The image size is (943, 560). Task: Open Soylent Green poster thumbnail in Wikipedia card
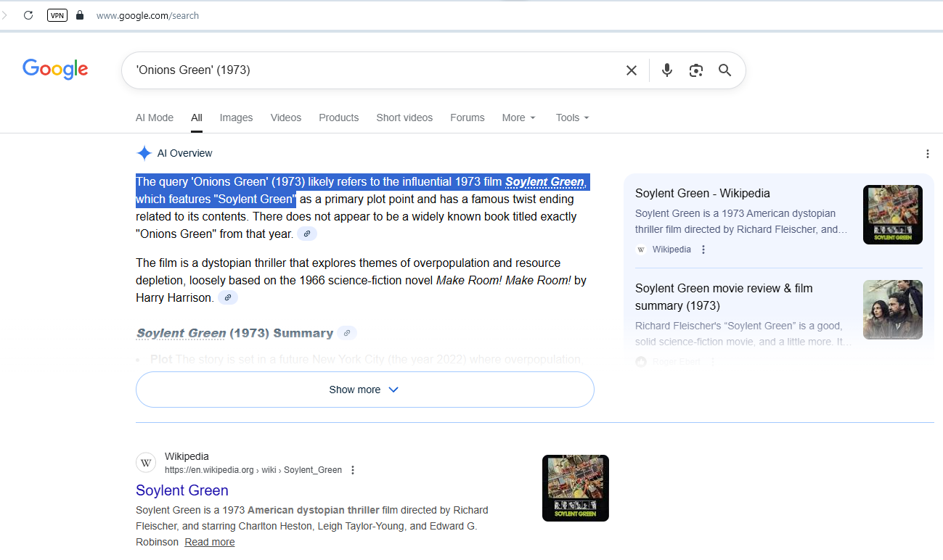(x=893, y=215)
